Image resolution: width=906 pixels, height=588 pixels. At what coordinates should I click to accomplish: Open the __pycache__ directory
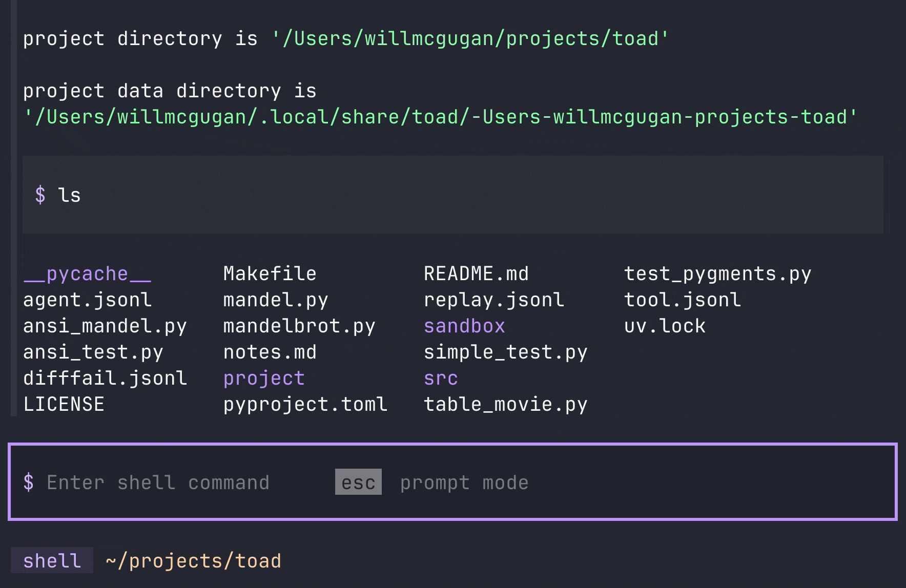pyautogui.click(x=87, y=274)
